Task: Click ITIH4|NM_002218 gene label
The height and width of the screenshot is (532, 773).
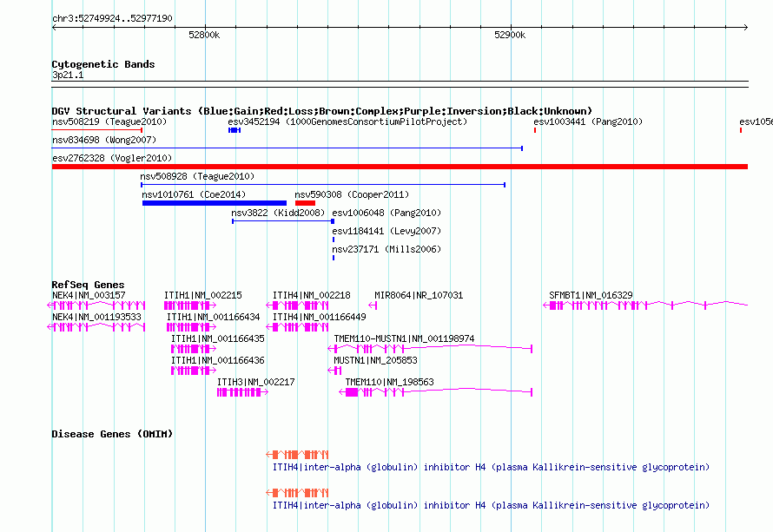Action: click(312, 295)
